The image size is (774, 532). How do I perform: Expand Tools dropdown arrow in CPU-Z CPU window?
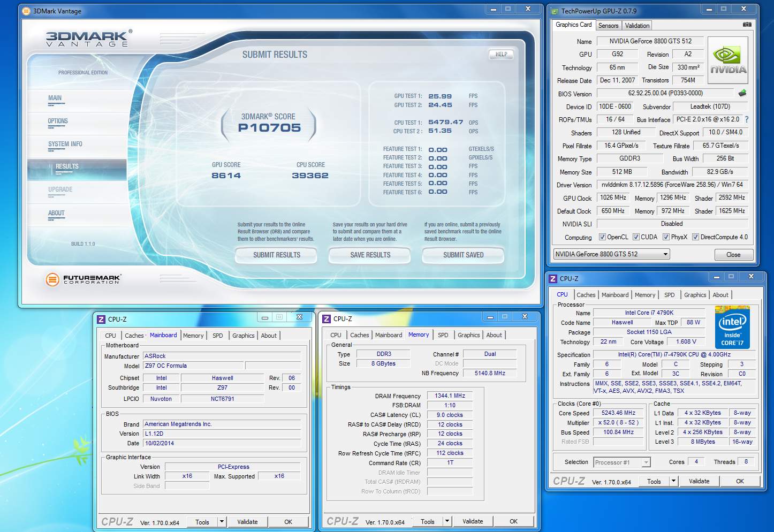673,481
